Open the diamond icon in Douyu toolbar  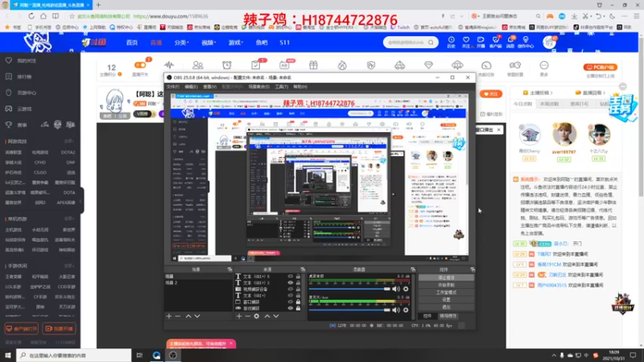click(x=428, y=65)
